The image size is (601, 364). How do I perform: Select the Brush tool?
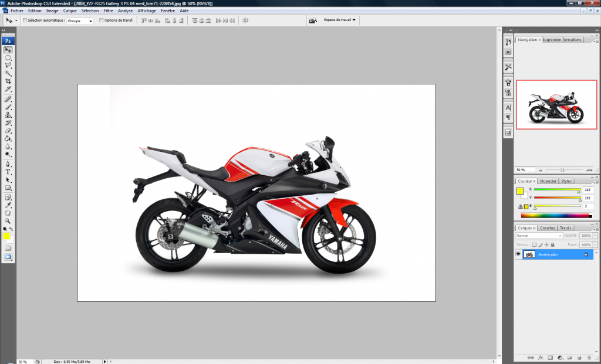(x=8, y=107)
